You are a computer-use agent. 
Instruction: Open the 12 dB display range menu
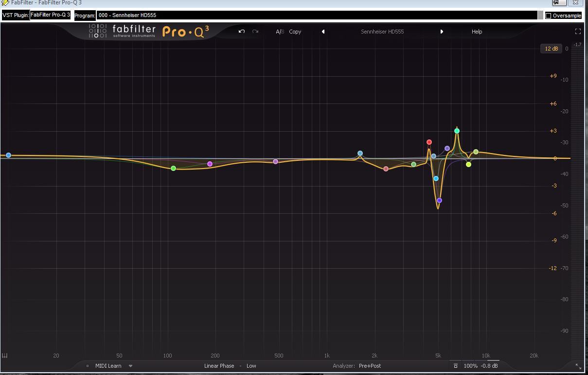tap(551, 49)
